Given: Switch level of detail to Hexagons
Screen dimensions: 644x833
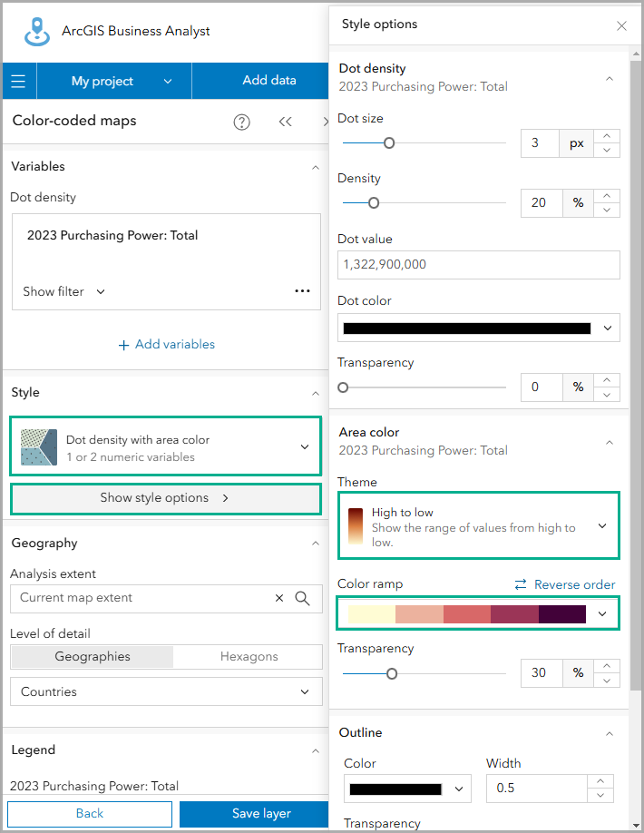Looking at the screenshot, I should (x=249, y=657).
